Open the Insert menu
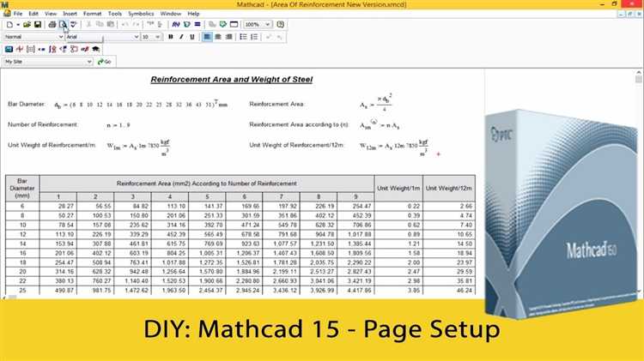 (70, 14)
